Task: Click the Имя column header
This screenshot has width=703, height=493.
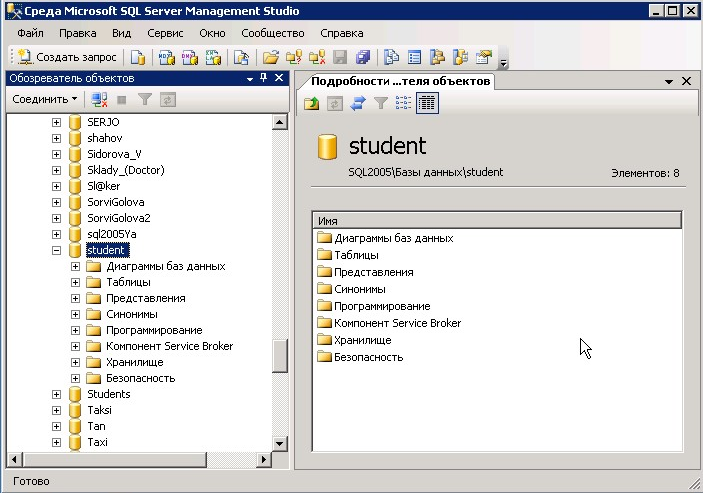Action: (x=497, y=221)
